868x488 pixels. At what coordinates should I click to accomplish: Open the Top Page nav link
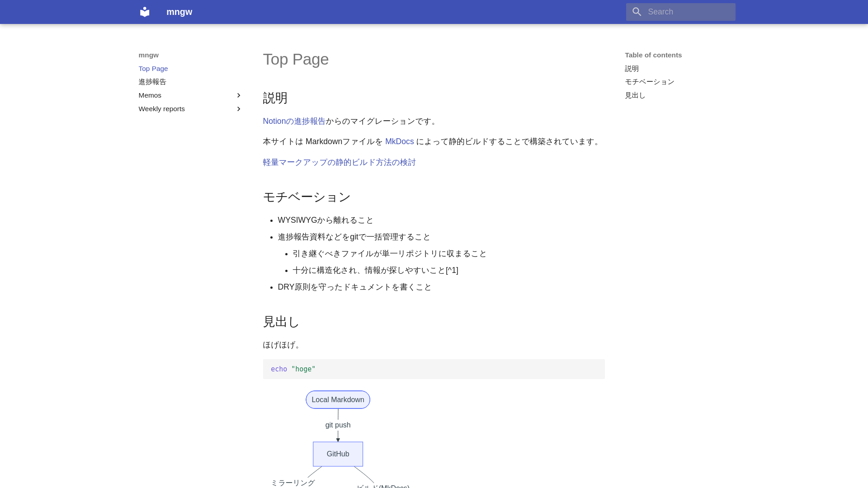(x=153, y=69)
